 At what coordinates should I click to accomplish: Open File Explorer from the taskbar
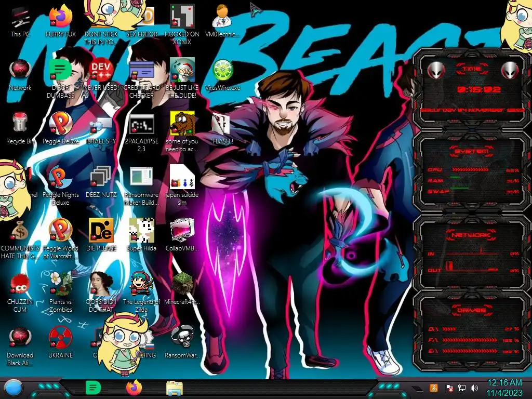[175, 388]
